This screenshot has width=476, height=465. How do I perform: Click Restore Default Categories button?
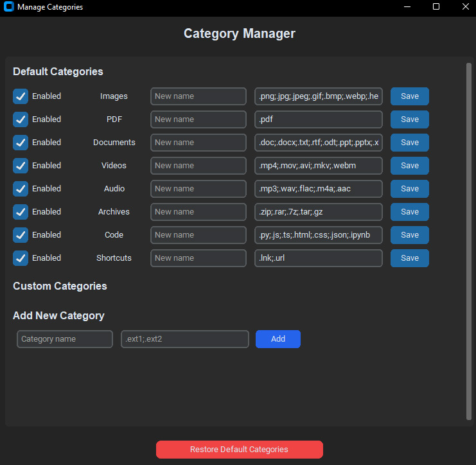click(x=240, y=450)
